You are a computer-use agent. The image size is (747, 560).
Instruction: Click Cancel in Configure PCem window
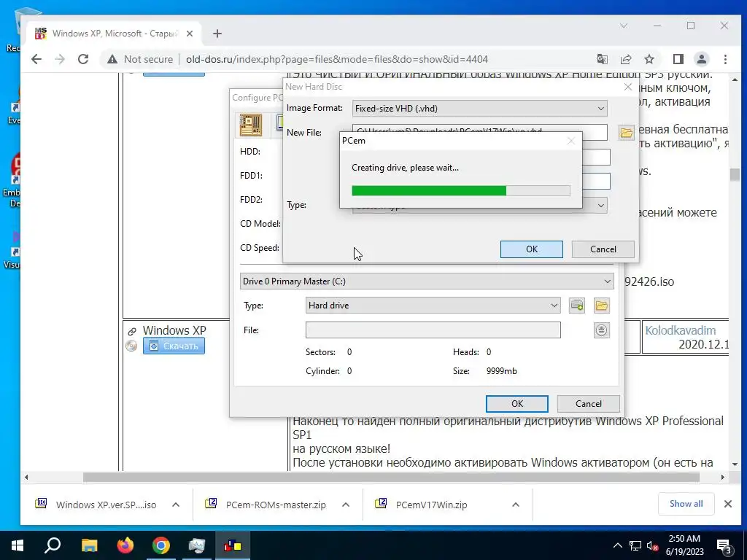[x=589, y=404]
